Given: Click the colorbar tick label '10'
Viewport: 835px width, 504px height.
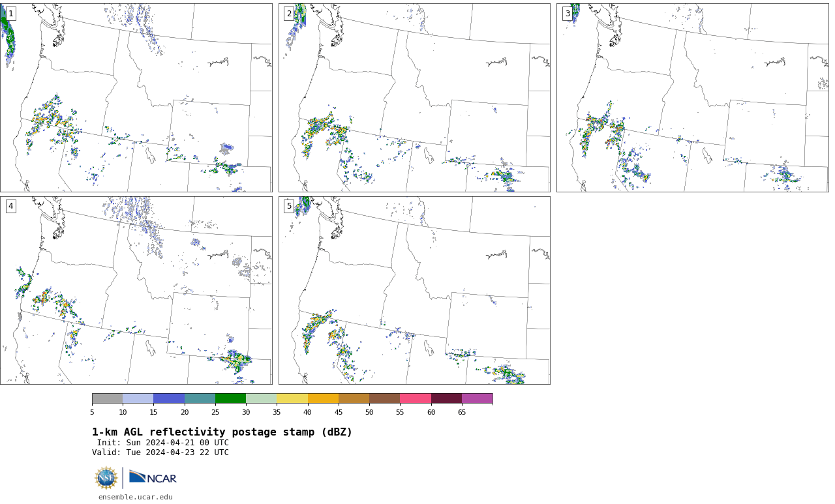Looking at the screenshot, I should click(123, 412).
